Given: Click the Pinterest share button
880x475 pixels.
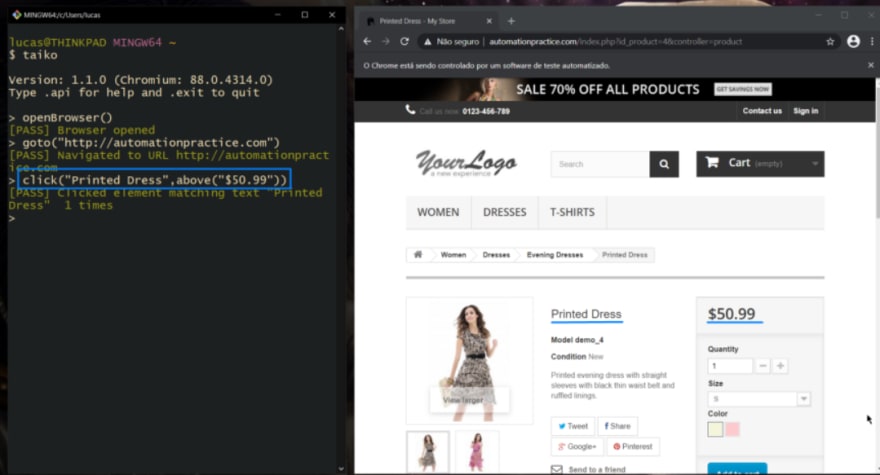Looking at the screenshot, I should [632, 446].
